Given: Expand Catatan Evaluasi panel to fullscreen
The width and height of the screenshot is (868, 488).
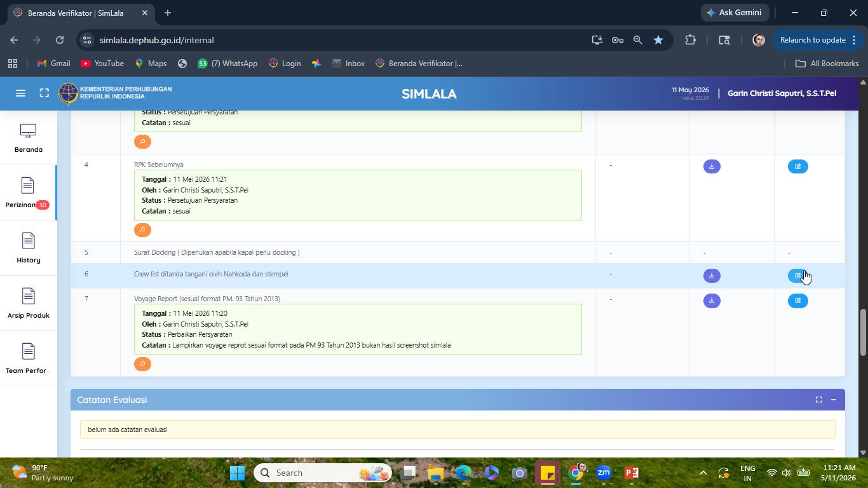Looking at the screenshot, I should click(819, 400).
